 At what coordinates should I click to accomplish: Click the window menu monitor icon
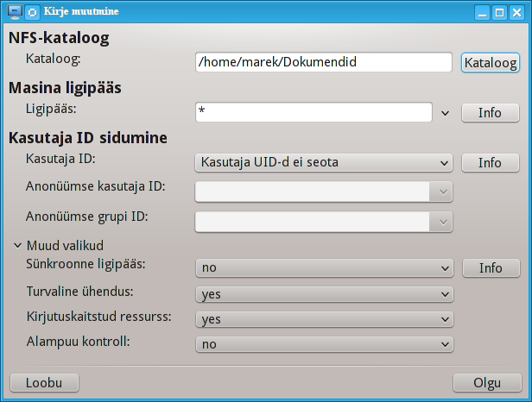pos(15,12)
